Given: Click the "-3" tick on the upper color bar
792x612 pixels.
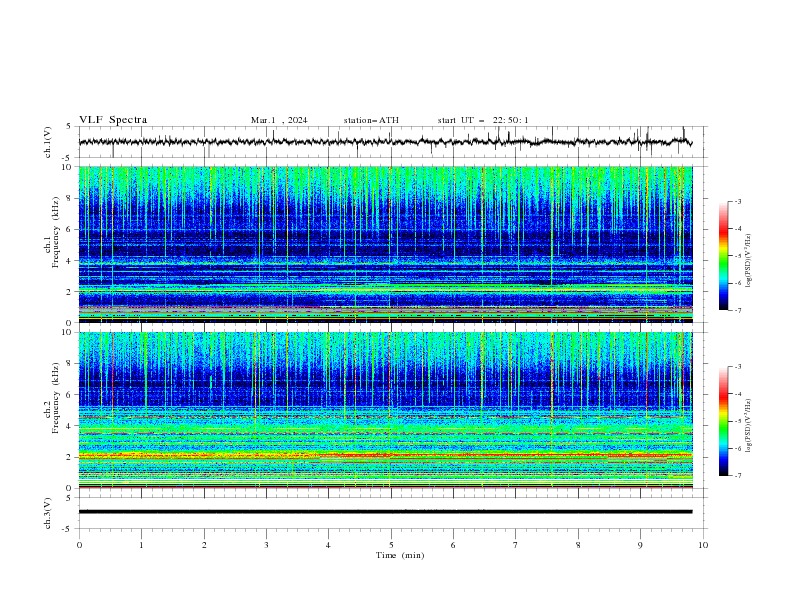Looking at the screenshot, I should pyautogui.click(x=737, y=201).
